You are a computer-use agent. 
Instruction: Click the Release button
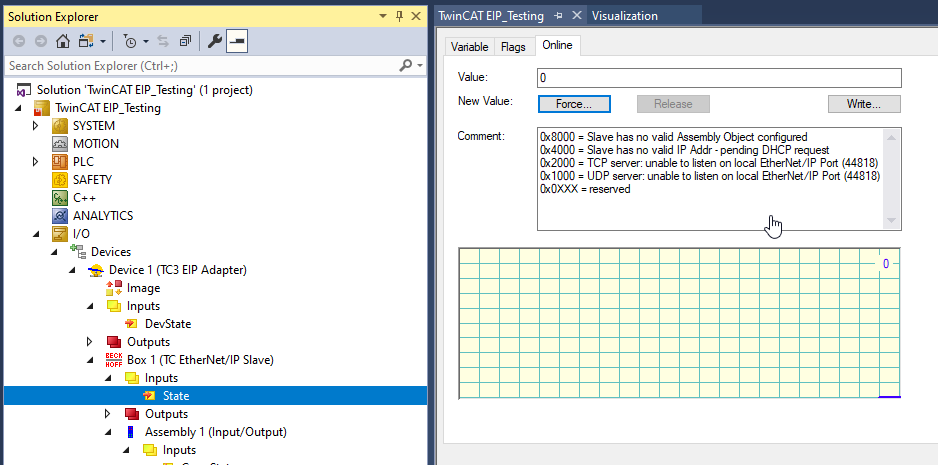pos(673,104)
